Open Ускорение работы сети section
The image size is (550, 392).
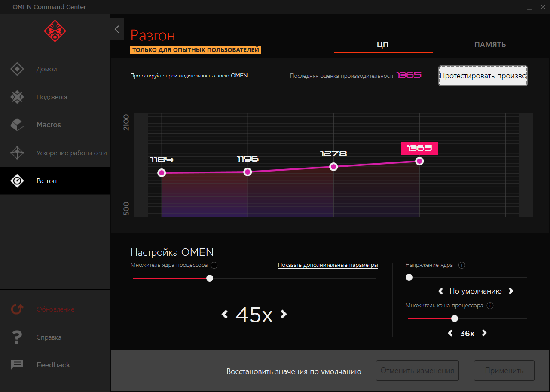(71, 153)
